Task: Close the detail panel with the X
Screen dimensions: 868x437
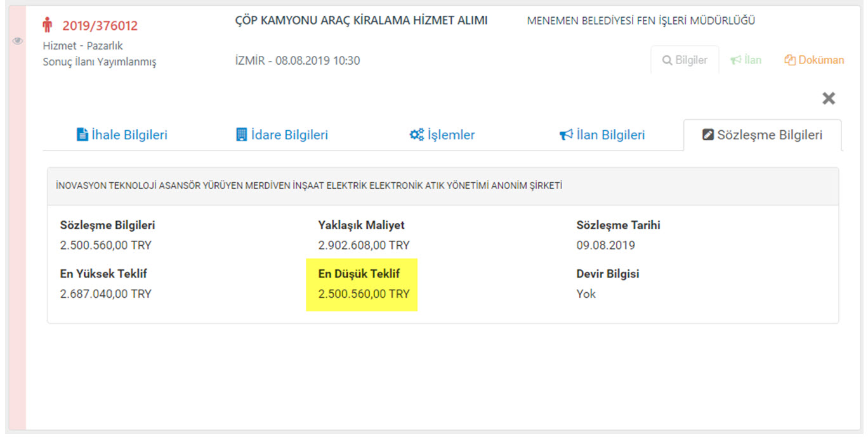Action: [828, 98]
